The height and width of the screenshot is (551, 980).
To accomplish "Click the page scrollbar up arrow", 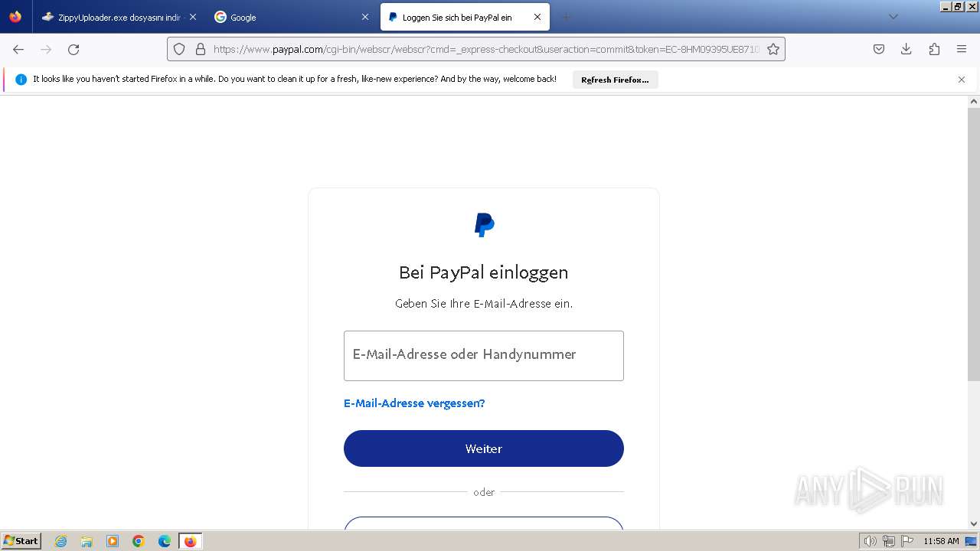I will coord(974,101).
